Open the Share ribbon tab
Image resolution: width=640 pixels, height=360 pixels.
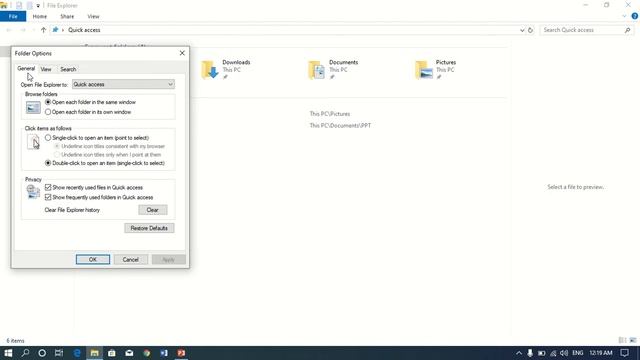click(x=67, y=16)
